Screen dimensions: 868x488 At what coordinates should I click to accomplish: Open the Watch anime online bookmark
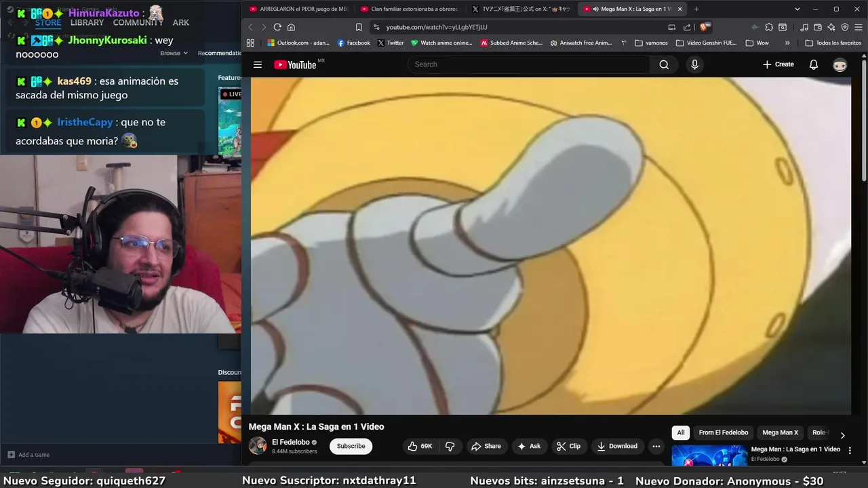coord(441,43)
